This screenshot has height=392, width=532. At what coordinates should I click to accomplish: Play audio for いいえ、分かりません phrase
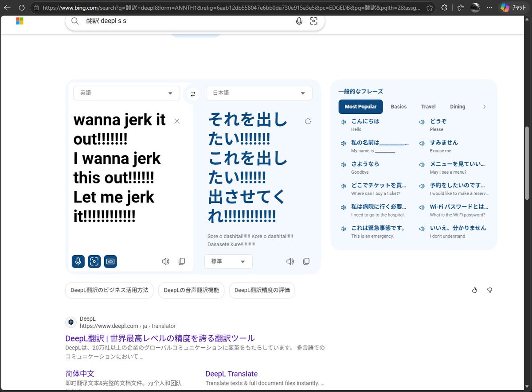click(x=422, y=229)
